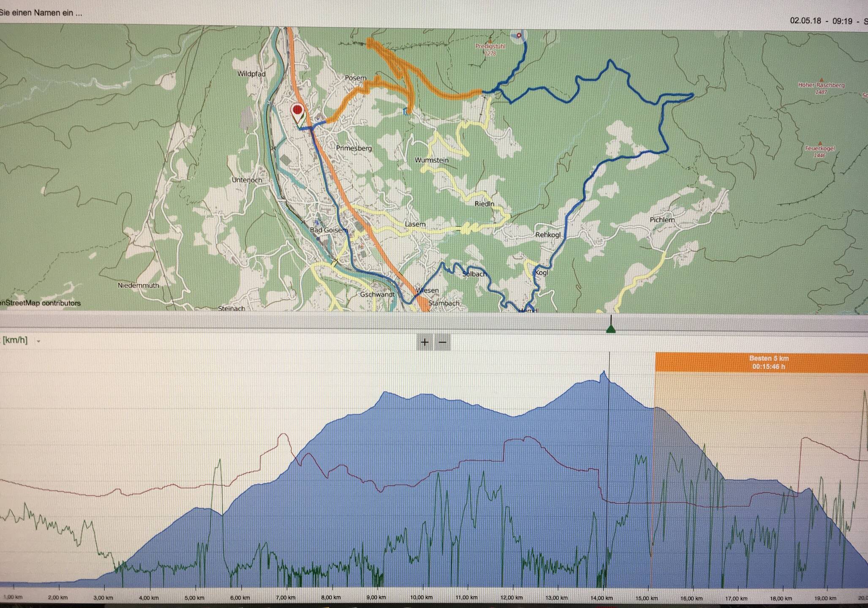The height and width of the screenshot is (608, 868).
Task: Zoom out the chart with minus button
Action: click(x=442, y=342)
